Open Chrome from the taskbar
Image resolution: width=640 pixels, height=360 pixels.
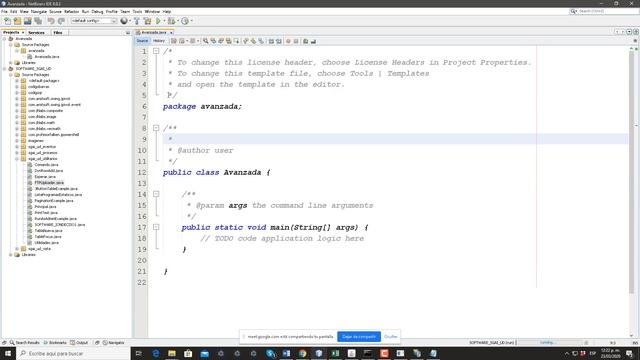pyautogui.click(x=302, y=353)
